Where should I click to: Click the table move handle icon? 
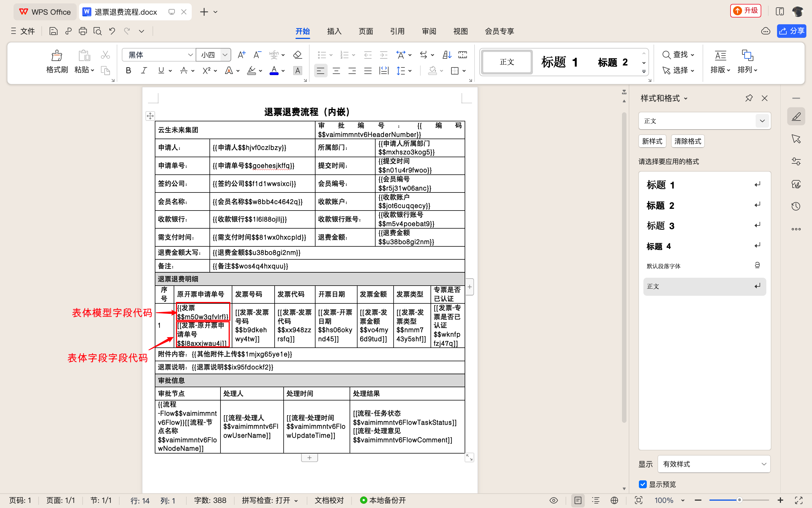coord(150,116)
